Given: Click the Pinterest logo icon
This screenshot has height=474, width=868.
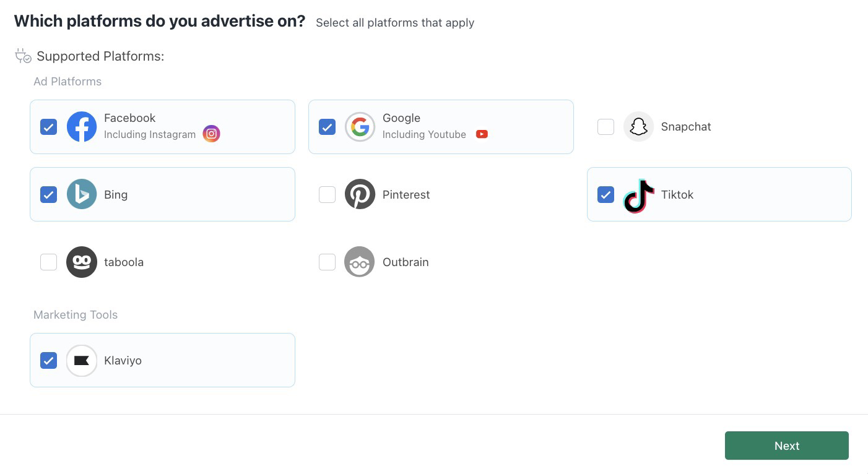Looking at the screenshot, I should click(x=360, y=194).
